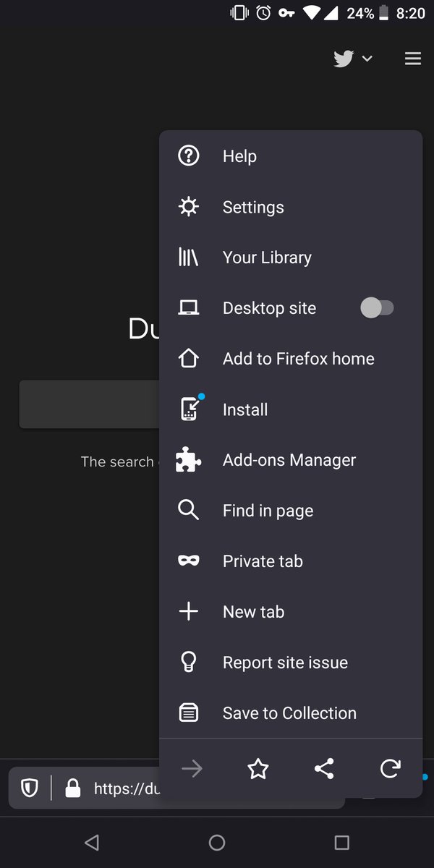This screenshot has width=434, height=868.
Task: Expand the Twitter dropdown on the page
Action: 353,59
